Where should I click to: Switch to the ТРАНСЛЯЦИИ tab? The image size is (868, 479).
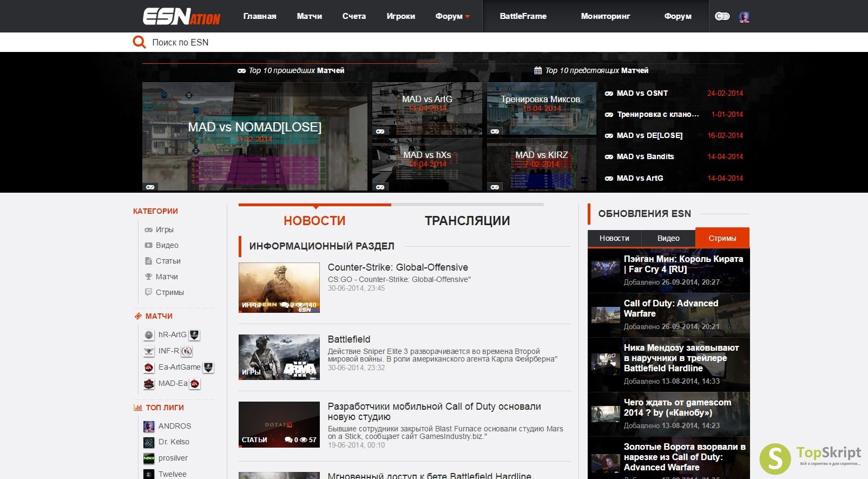(x=468, y=221)
